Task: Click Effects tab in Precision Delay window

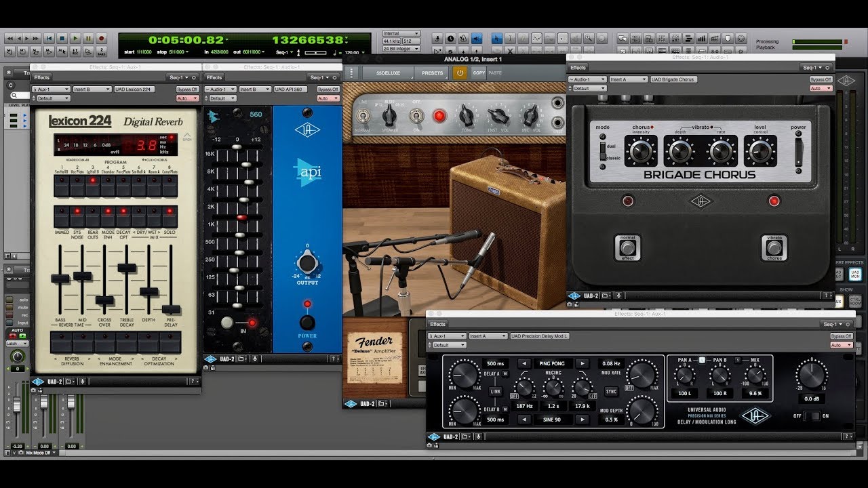Action: (437, 324)
